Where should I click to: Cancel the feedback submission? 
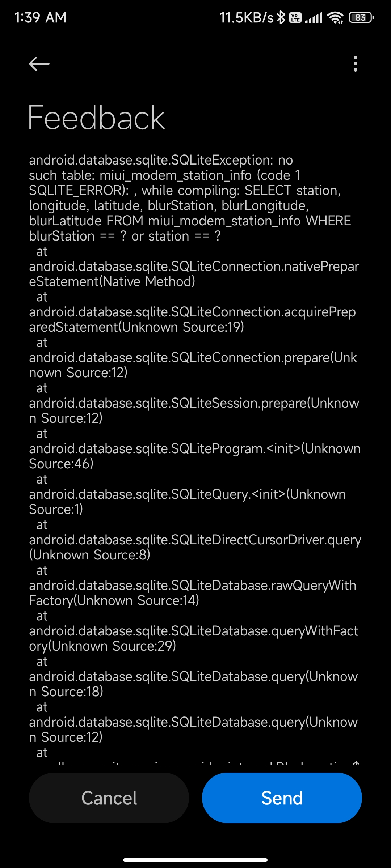click(x=109, y=798)
